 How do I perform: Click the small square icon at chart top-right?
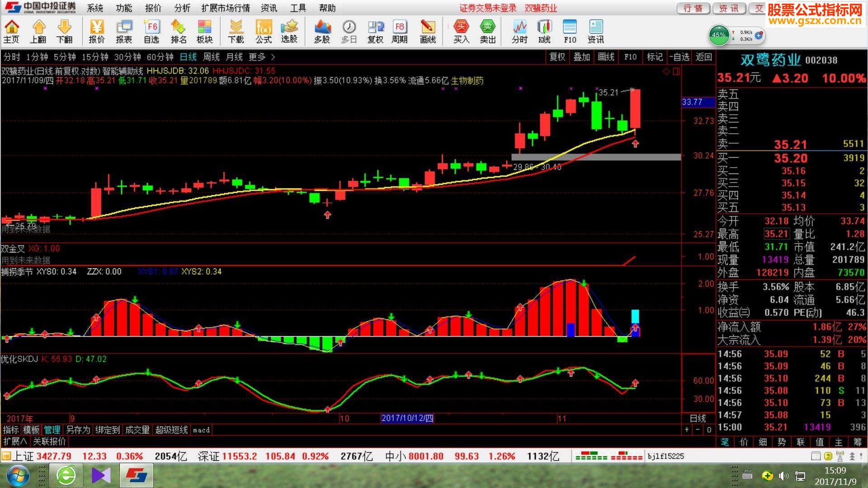(x=676, y=71)
